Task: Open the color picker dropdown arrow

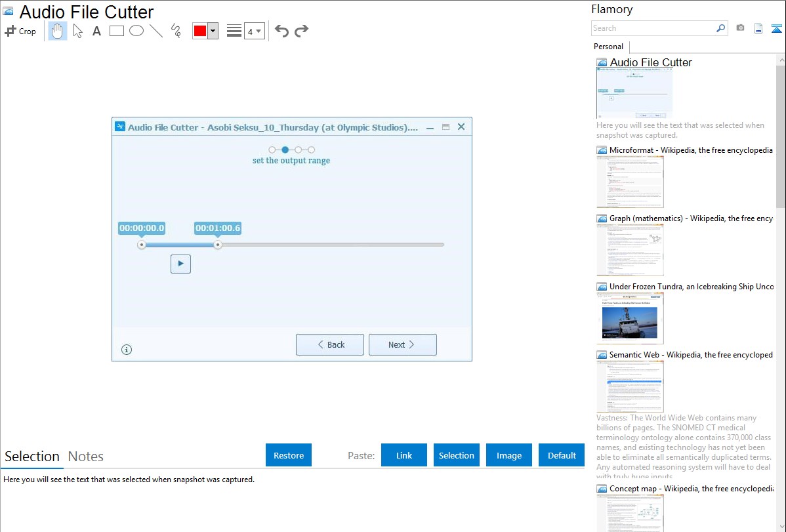Action: pyautogui.click(x=213, y=31)
